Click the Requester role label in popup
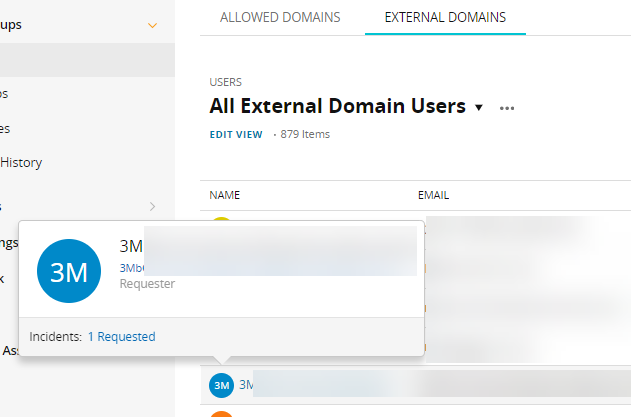The image size is (631, 417). pyautogui.click(x=147, y=284)
